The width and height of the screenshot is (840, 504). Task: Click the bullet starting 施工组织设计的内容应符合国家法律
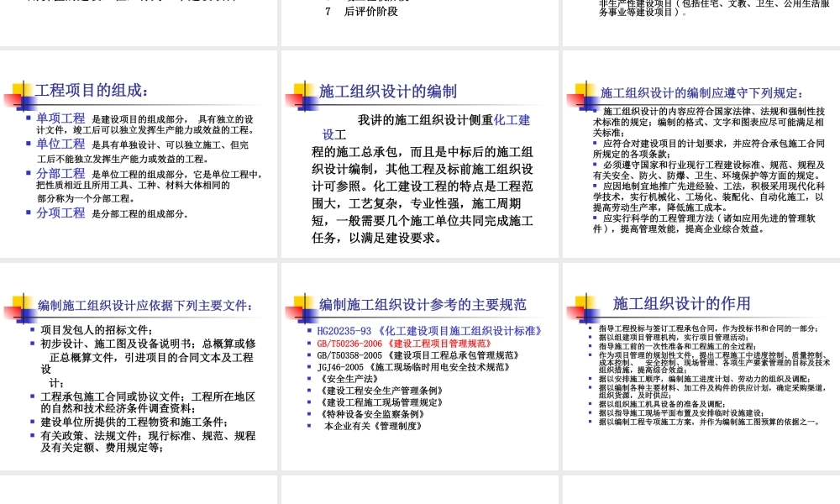click(x=708, y=122)
